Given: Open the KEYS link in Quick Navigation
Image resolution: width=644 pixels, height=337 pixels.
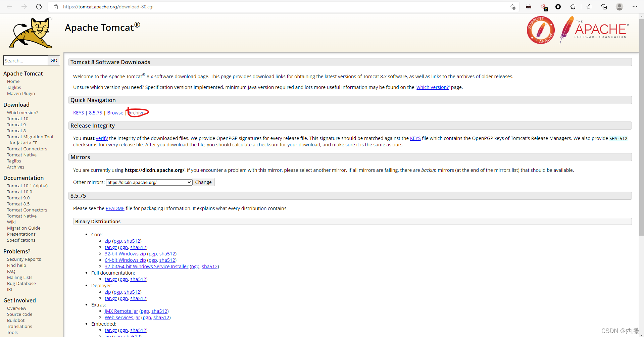Looking at the screenshot, I should (79, 113).
